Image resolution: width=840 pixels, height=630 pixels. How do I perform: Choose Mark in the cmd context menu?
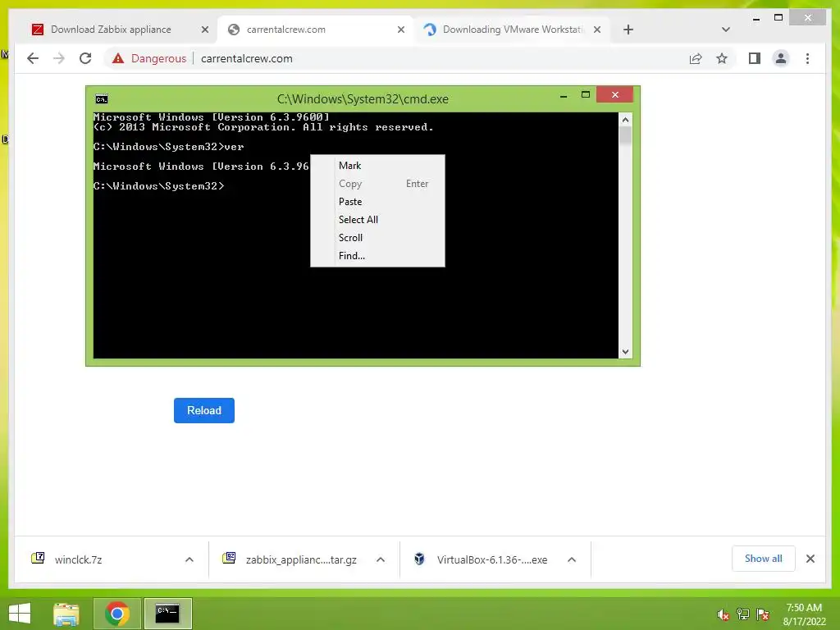(x=377, y=166)
